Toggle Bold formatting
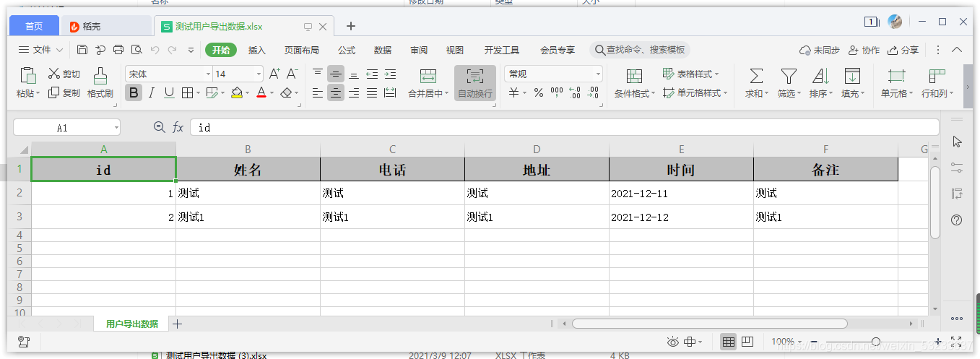This screenshot has width=980, height=359. [134, 92]
